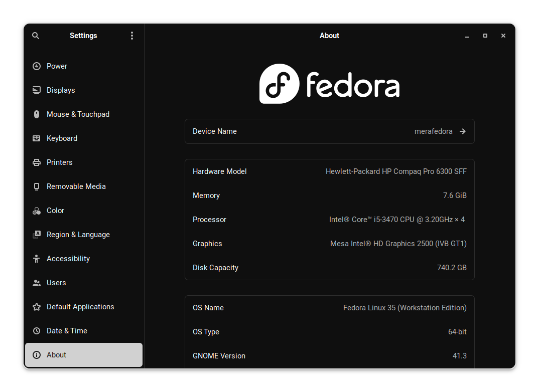The height and width of the screenshot is (392, 539).
Task: Click Fedora Linux 35 (Workstation Edition)
Action: (405, 308)
